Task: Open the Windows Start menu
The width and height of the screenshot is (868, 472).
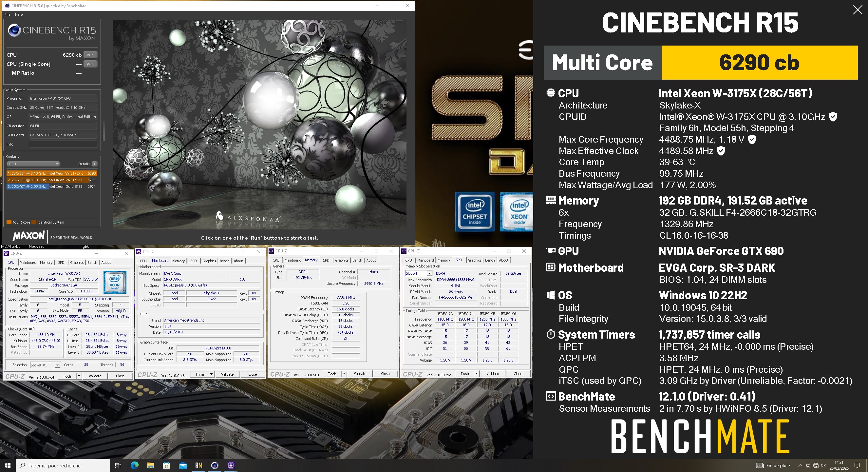Action: 8,465
